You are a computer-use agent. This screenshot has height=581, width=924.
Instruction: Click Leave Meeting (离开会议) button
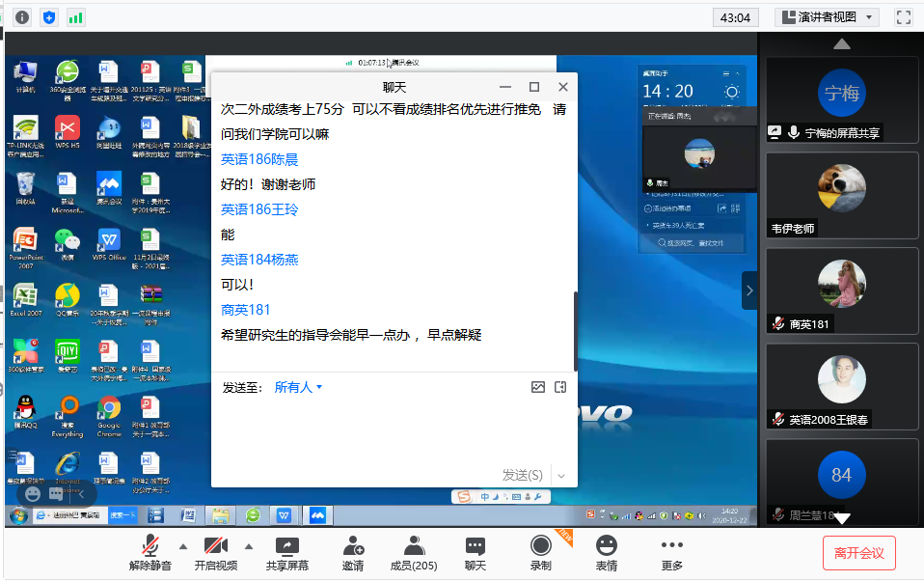click(858, 553)
